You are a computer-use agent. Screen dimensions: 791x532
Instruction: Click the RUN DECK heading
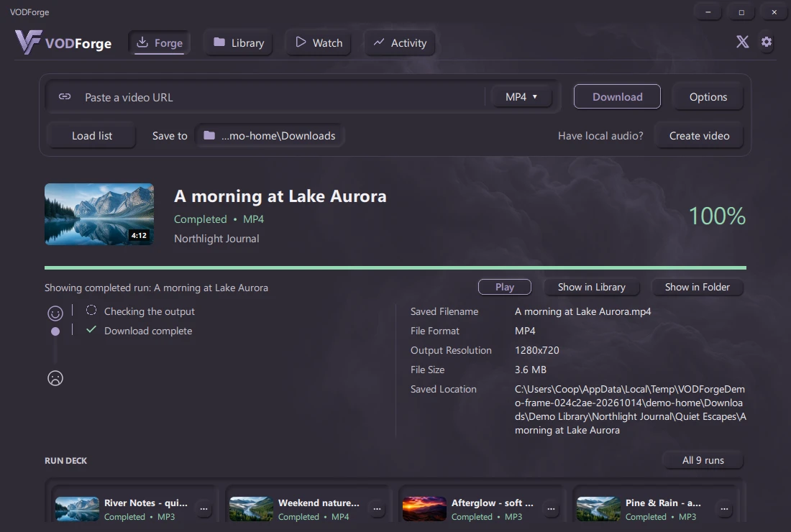pos(65,460)
